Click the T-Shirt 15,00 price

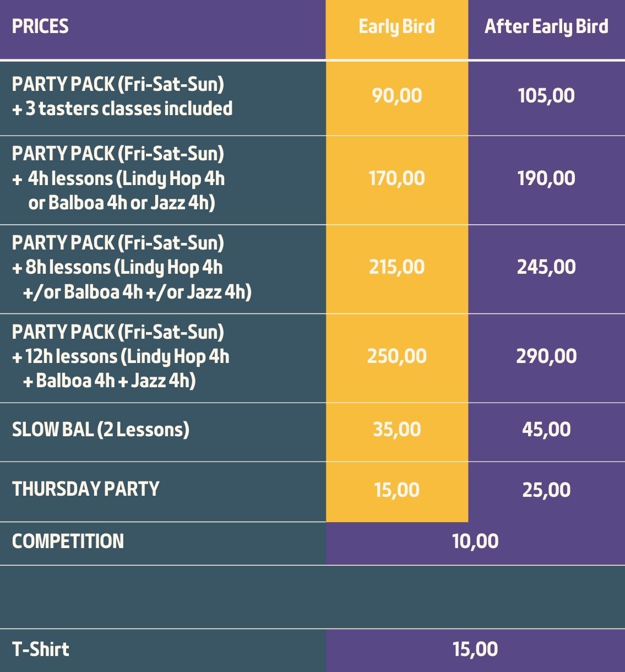pyautogui.click(x=475, y=649)
